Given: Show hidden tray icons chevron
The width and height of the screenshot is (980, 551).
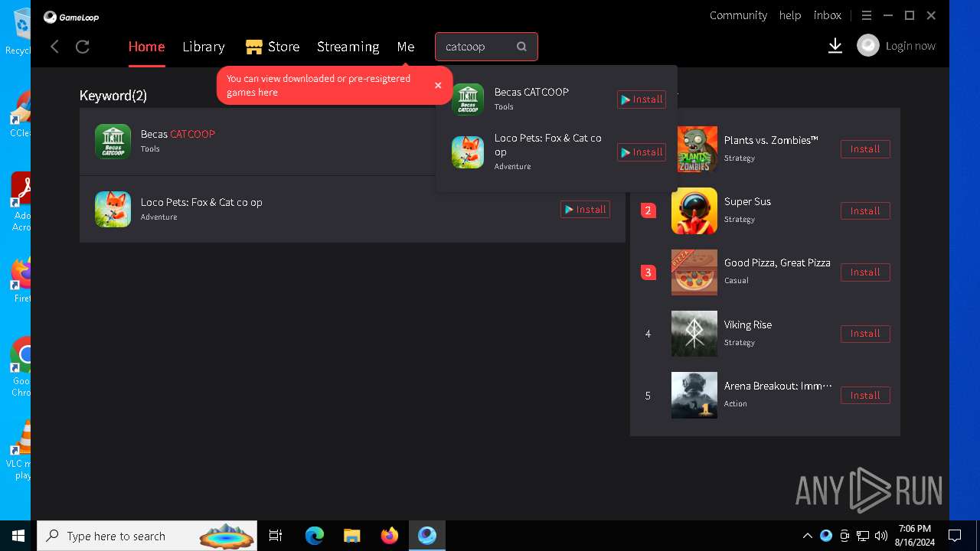Looking at the screenshot, I should point(807,536).
